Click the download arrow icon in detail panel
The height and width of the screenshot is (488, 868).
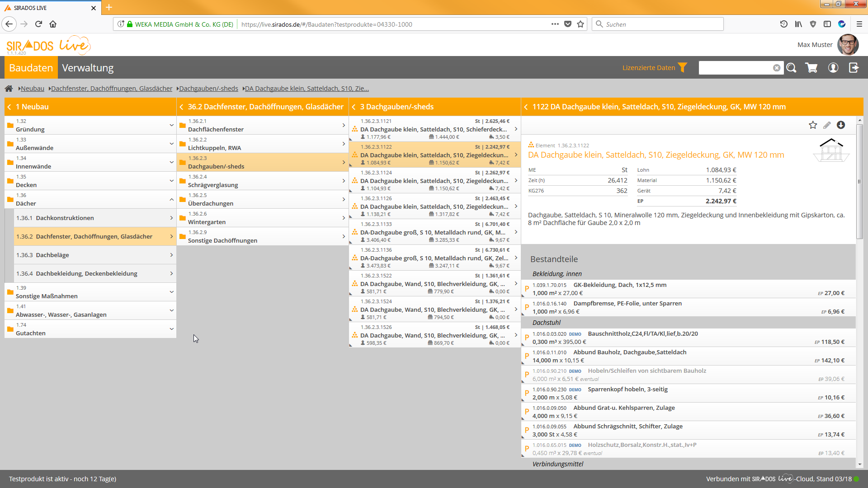click(841, 125)
